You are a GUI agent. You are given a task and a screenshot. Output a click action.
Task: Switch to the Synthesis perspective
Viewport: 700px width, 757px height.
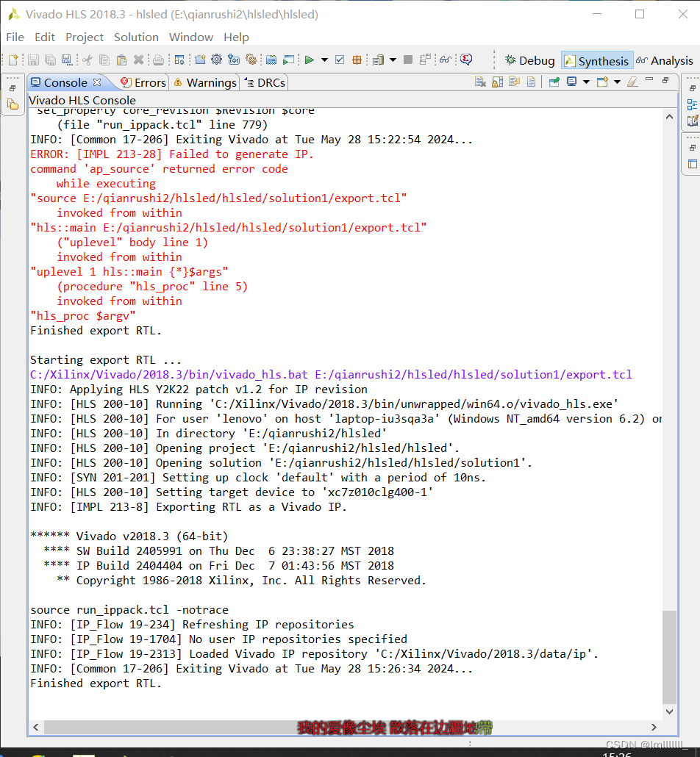[x=597, y=61]
